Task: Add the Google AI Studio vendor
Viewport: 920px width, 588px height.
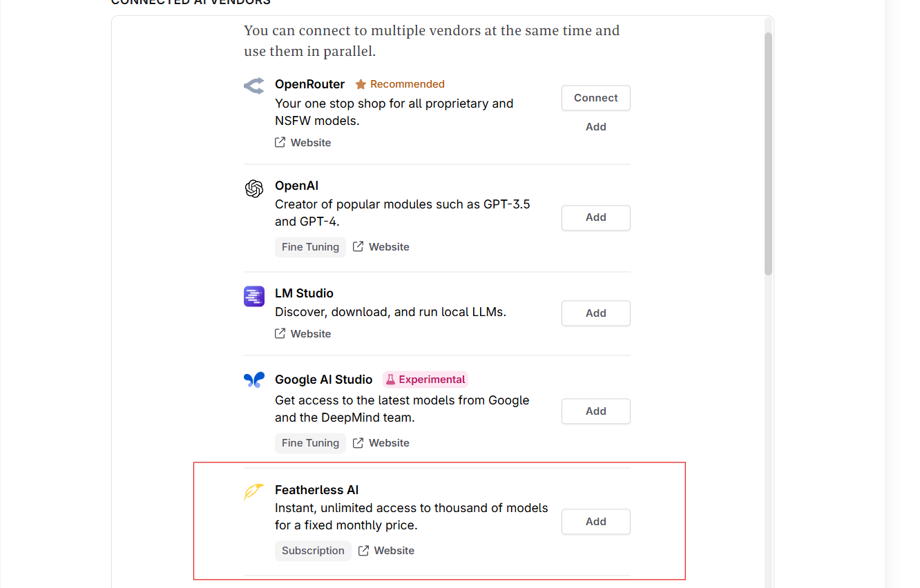Action: [595, 411]
